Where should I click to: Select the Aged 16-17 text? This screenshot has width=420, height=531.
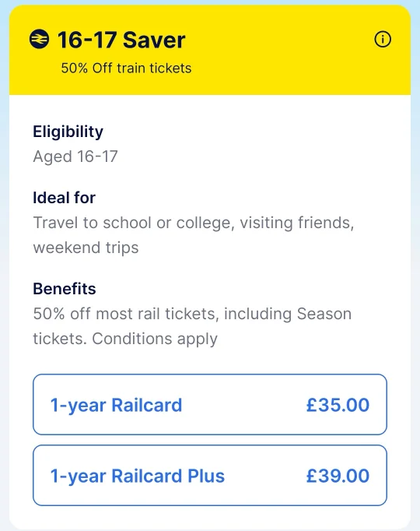click(75, 156)
